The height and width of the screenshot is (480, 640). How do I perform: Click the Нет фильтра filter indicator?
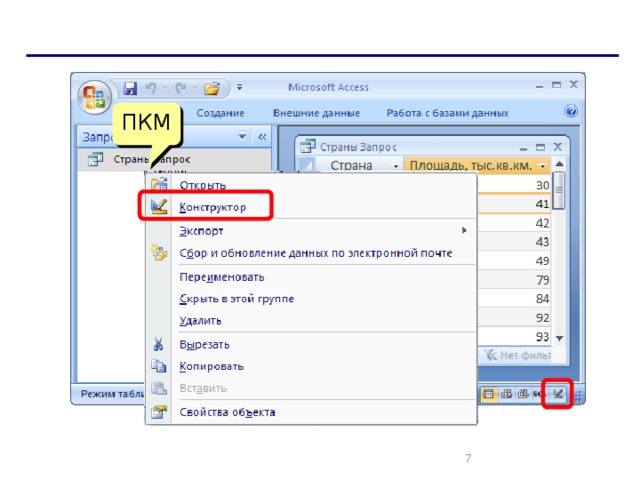click(x=518, y=355)
